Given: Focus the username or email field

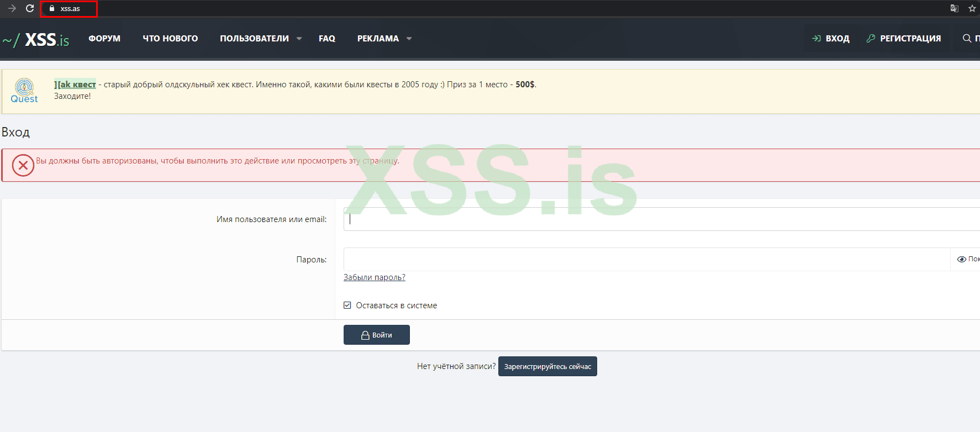Looking at the screenshot, I should click(662, 219).
